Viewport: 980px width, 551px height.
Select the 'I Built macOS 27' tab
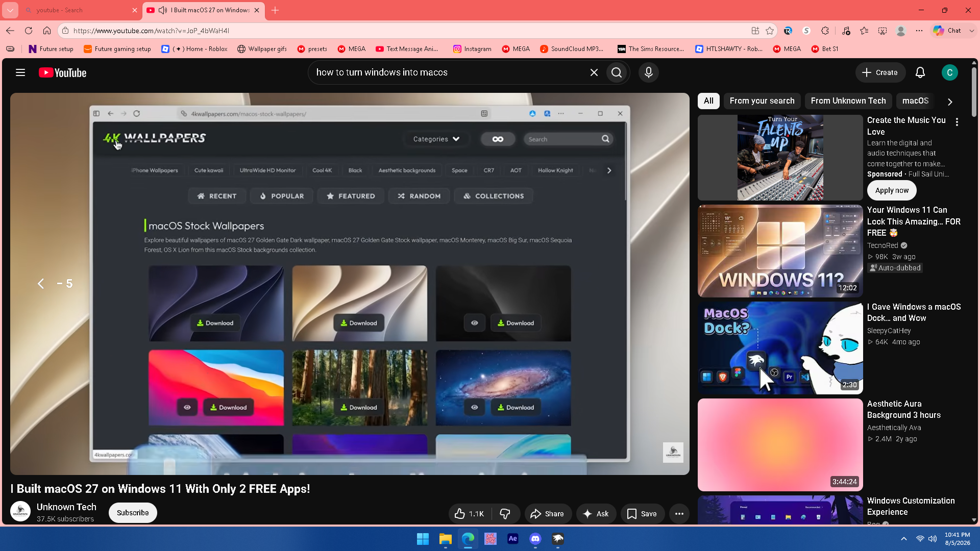(203, 10)
